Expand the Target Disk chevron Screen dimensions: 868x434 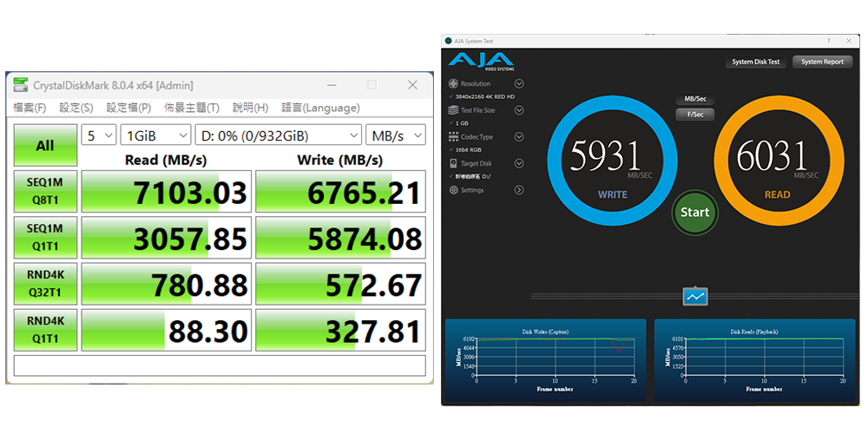tap(519, 163)
